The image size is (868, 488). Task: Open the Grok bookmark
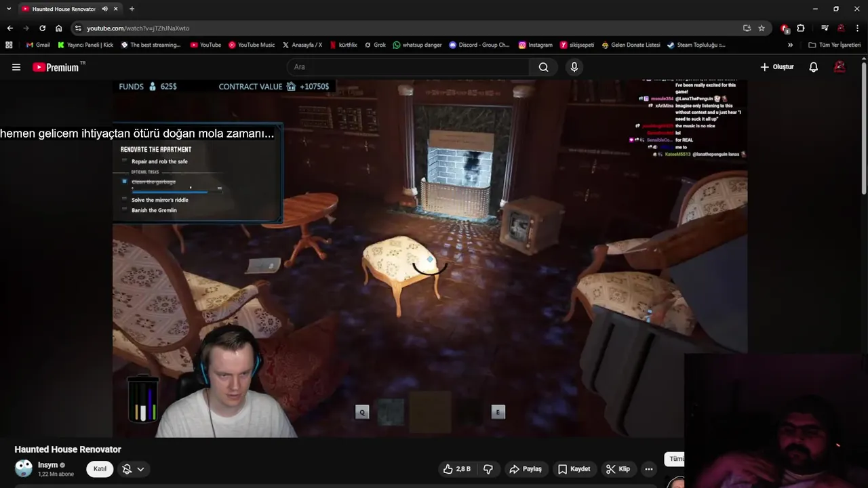(375, 45)
